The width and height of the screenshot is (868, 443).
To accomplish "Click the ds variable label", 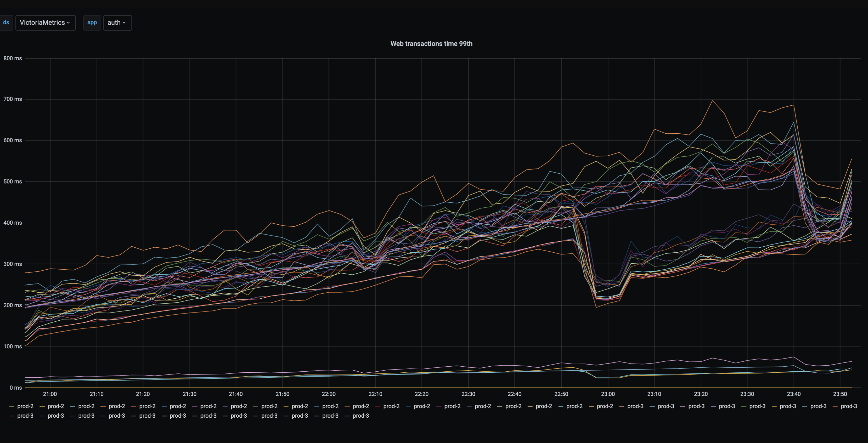I will tap(6, 22).
